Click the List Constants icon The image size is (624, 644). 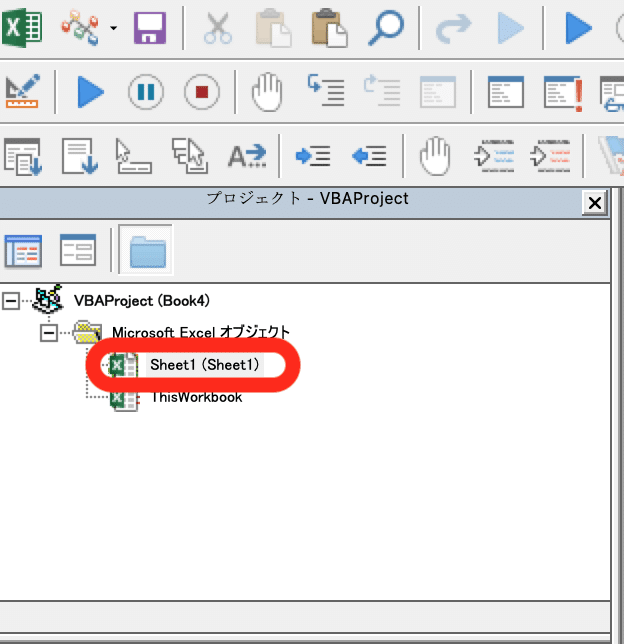79,156
